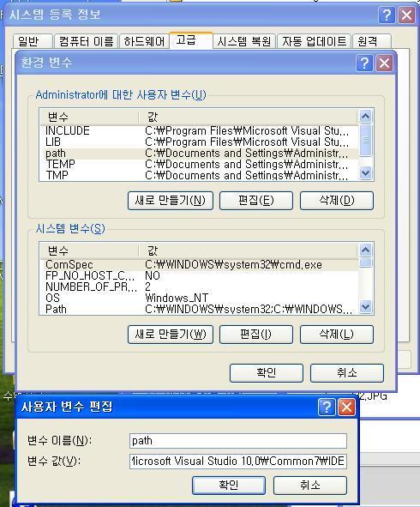Click scroll up arrow of user variables list
Image resolution: width=420 pixels, height=507 pixels.
pos(365,117)
